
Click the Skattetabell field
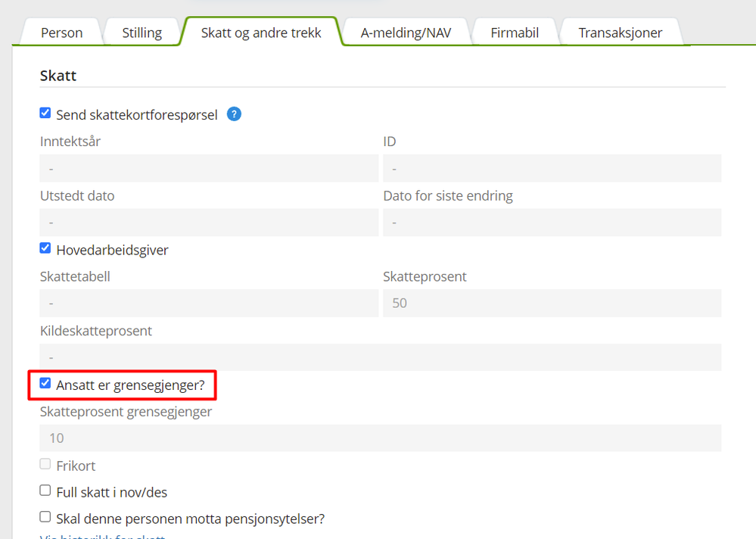(x=209, y=304)
